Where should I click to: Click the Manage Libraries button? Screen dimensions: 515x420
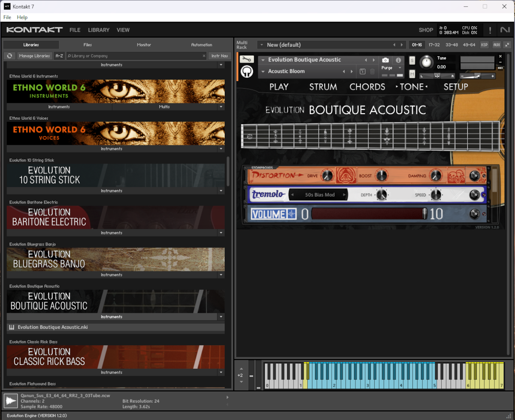click(35, 56)
